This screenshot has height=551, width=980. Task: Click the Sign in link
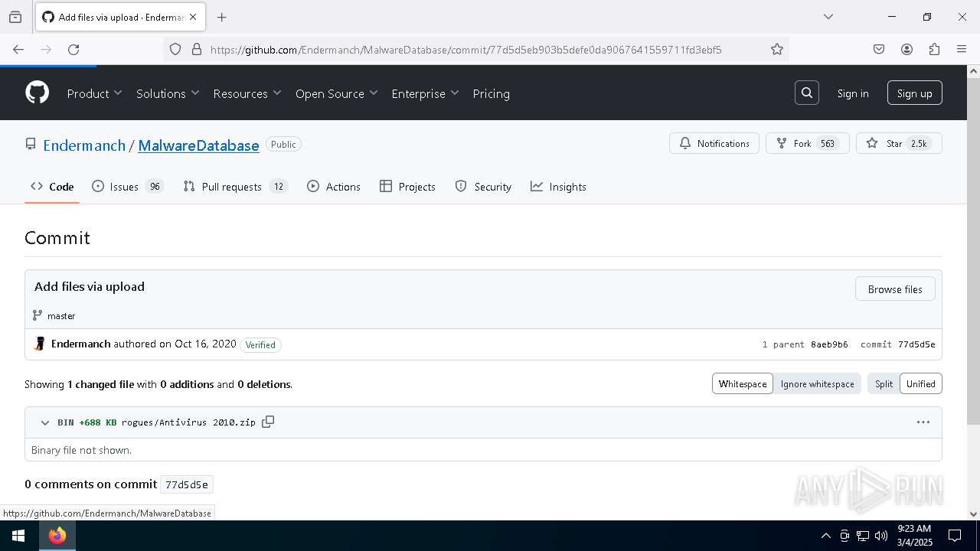pos(853,93)
